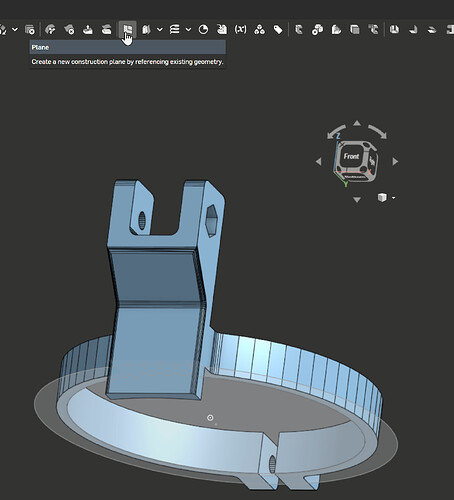The height and width of the screenshot is (500, 454).
Task: Rotate view using up arrow above cube
Action: point(357,124)
